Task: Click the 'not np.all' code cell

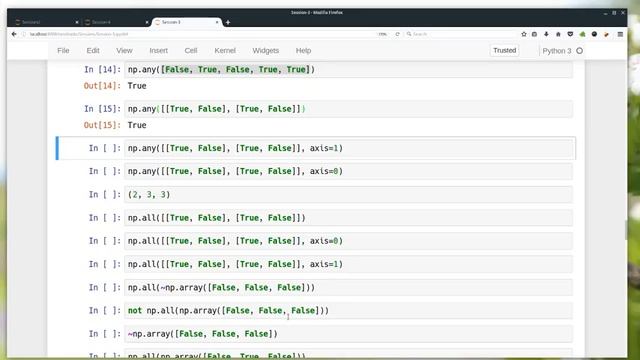Action: tap(348, 311)
